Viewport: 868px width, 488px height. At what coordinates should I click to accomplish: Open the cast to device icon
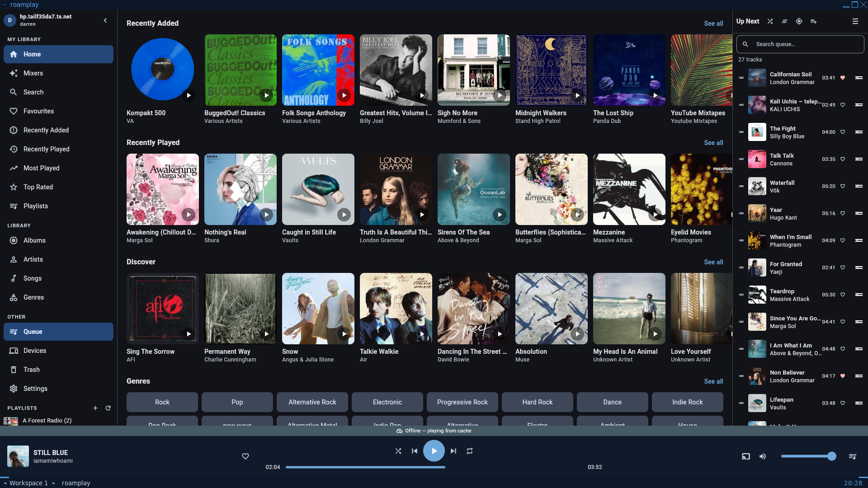coord(746,456)
